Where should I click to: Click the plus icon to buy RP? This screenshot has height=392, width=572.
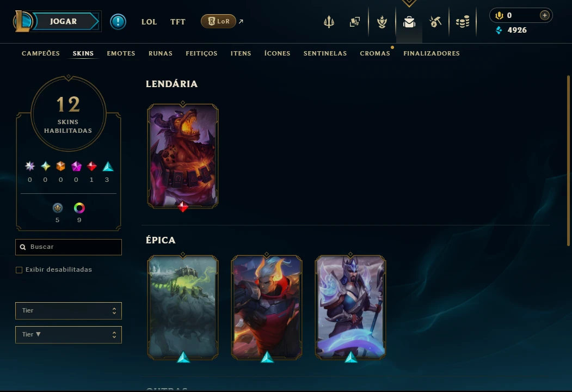pos(544,15)
